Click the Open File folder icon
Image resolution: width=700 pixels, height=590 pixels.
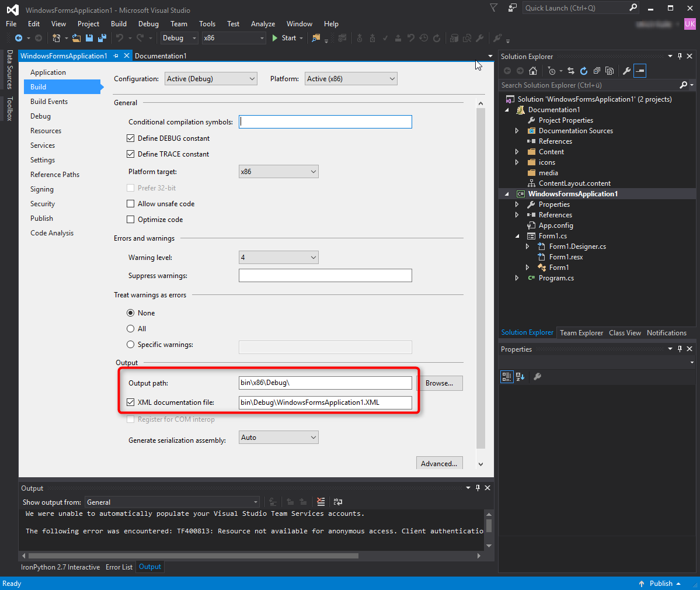click(x=76, y=38)
